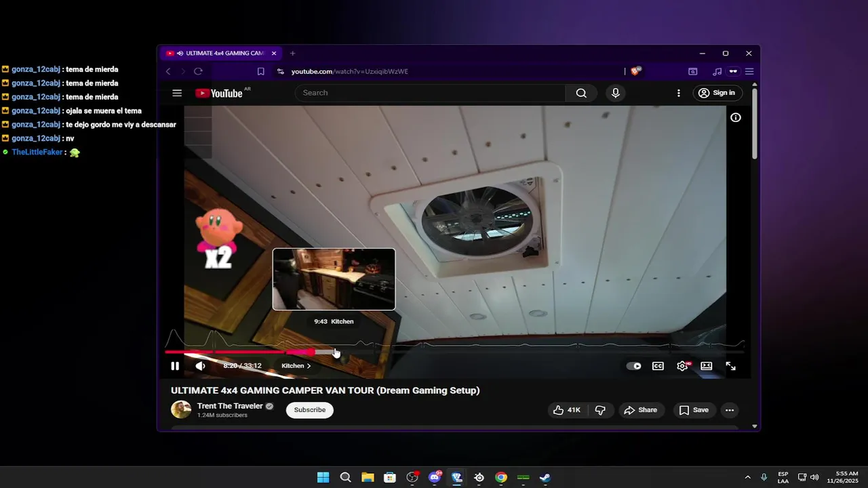868x488 pixels.
Task: Open YouTube three-dot settings menu
Action: 679,93
